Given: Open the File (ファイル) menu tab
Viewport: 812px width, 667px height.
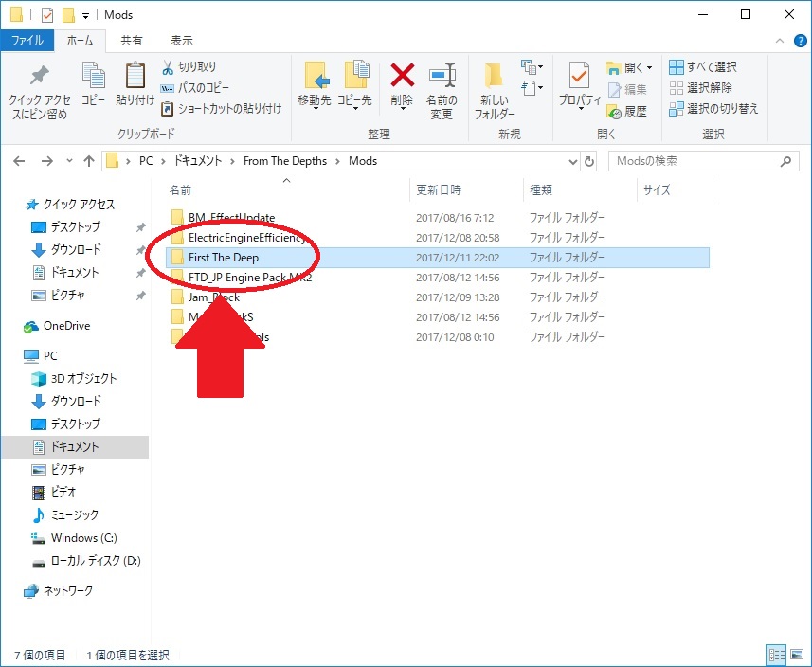Looking at the screenshot, I should point(27,41).
